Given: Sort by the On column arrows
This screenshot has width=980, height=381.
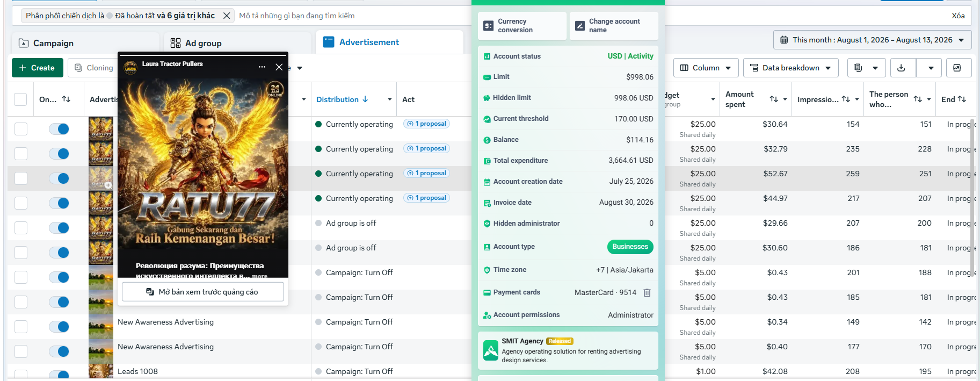Looking at the screenshot, I should tap(66, 99).
